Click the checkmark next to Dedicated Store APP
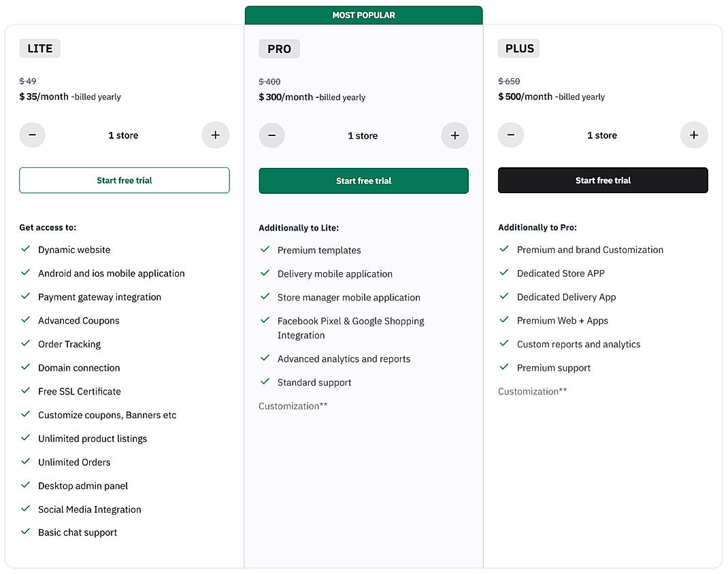 (504, 273)
